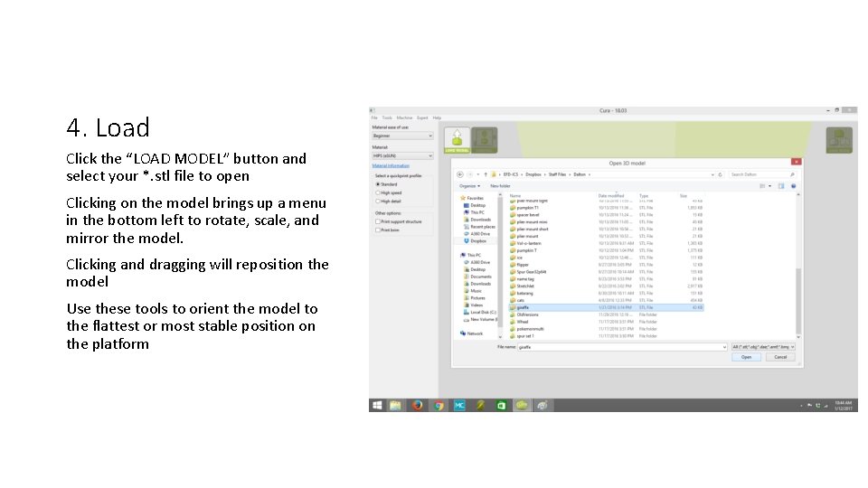Click the greyed icon beside LOAD MODEL

pyautogui.click(x=485, y=140)
